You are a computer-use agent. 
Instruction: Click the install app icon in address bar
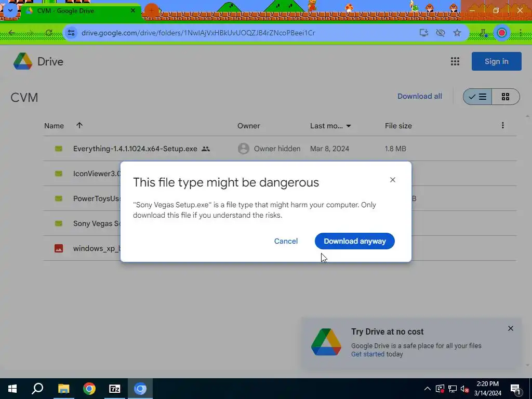click(424, 33)
